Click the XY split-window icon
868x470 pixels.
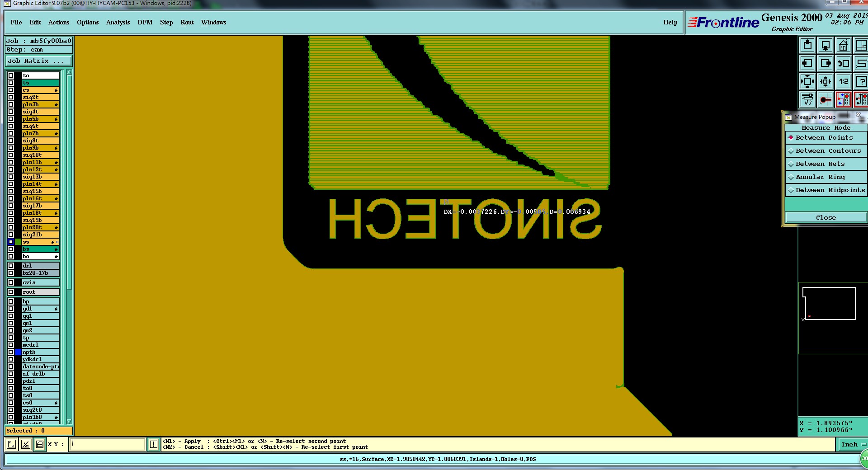tap(861, 46)
